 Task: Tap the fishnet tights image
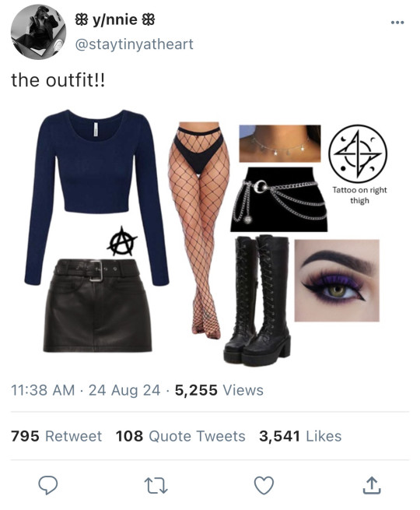pos(198,230)
